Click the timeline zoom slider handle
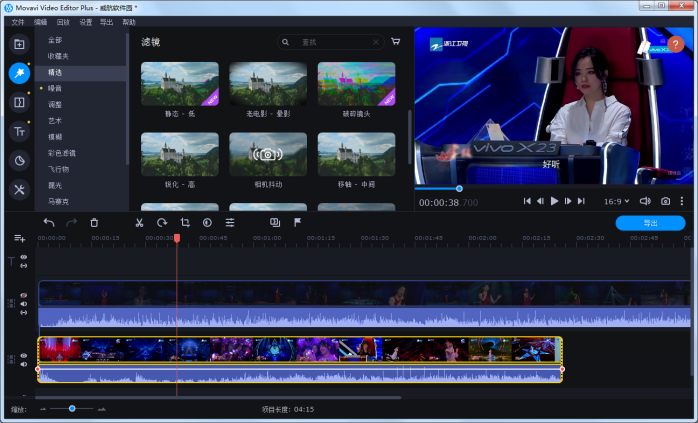 pyautogui.click(x=72, y=408)
